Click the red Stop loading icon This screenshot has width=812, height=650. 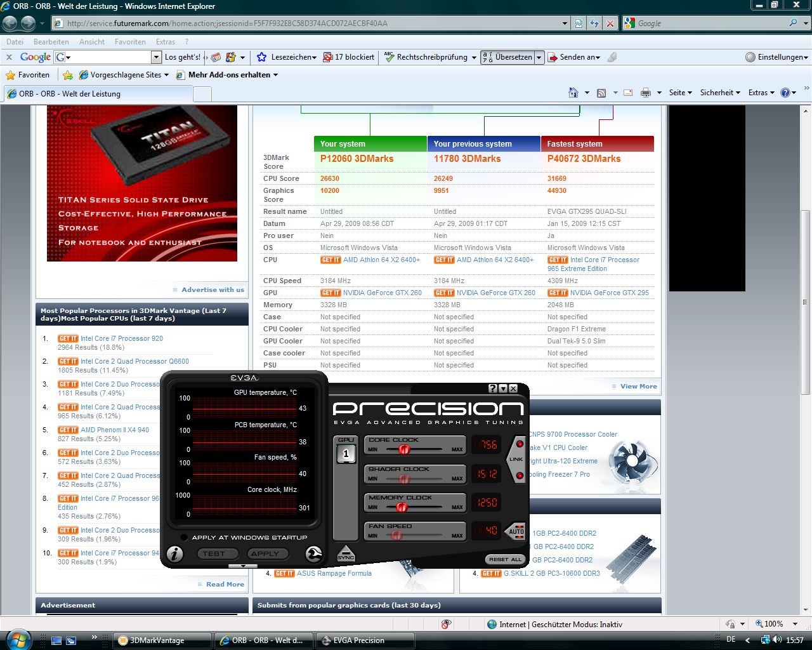click(610, 23)
